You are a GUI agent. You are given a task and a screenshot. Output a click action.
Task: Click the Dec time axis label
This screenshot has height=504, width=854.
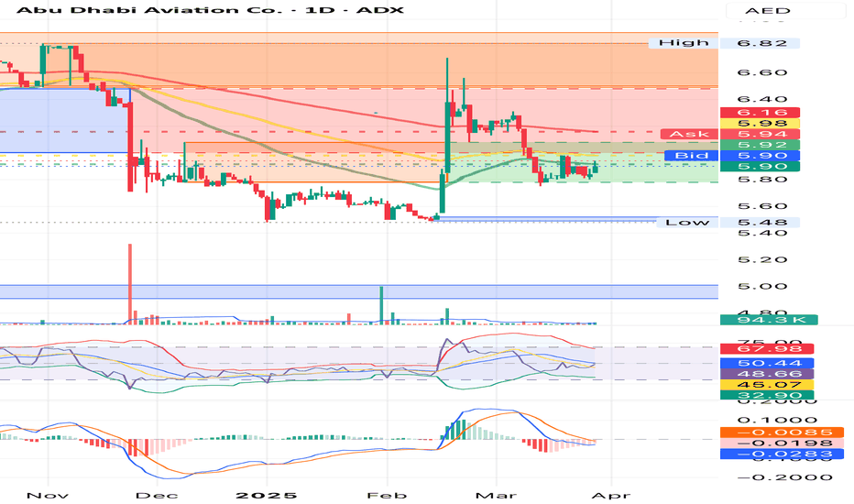point(157,495)
